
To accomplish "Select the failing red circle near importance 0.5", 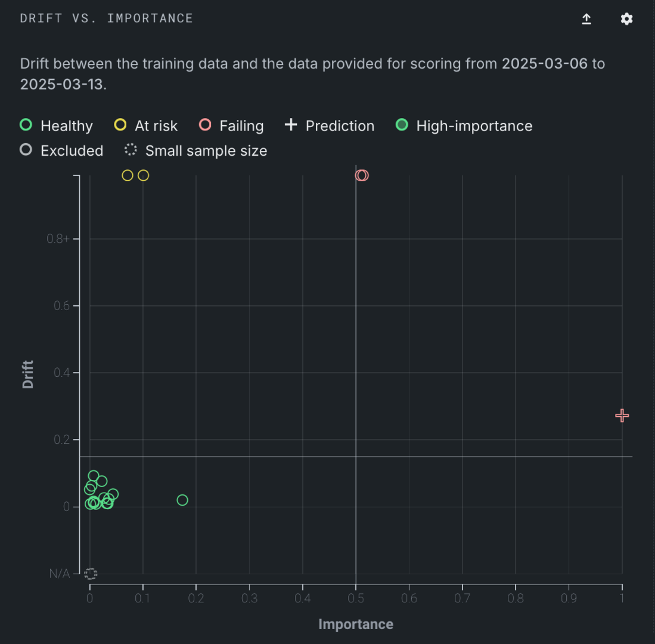I will tap(362, 175).
